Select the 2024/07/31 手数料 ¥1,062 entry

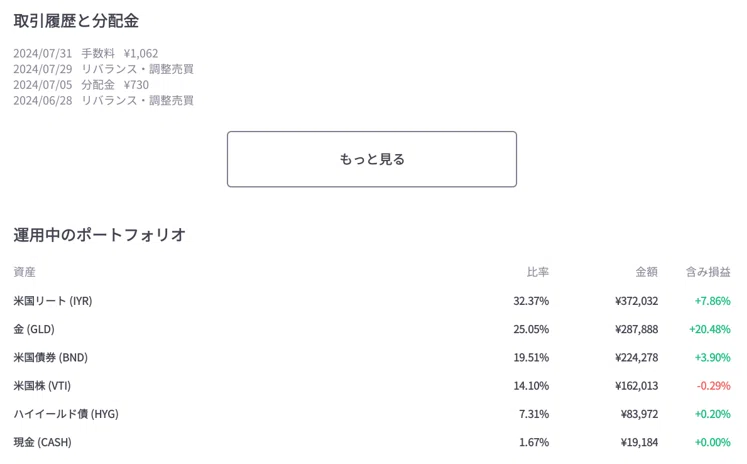(x=86, y=53)
